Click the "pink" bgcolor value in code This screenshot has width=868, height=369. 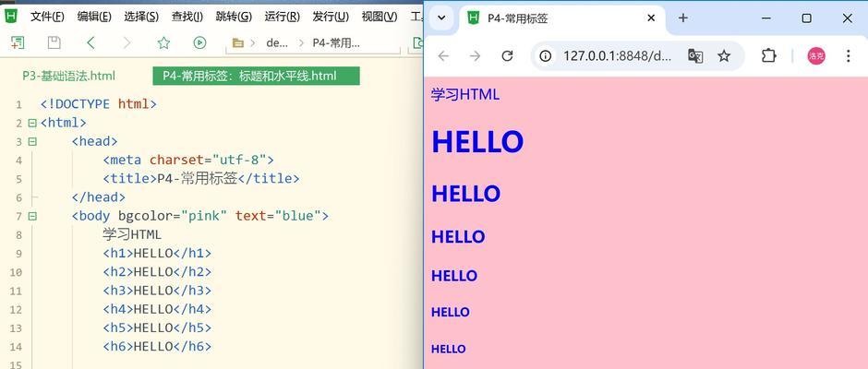(x=204, y=216)
